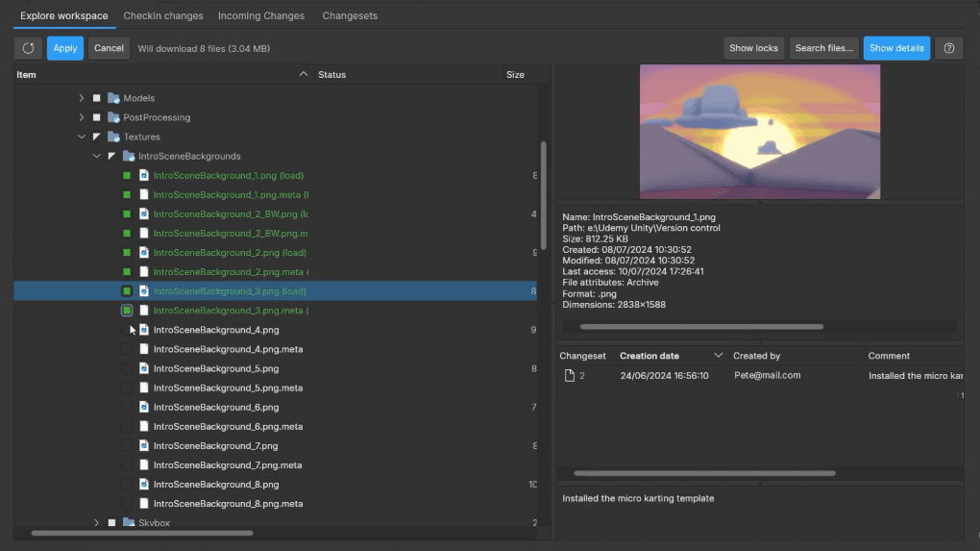The image size is (980, 551).
Task: Click file icon of IntroSceneBackground_2_BW.png
Action: pyautogui.click(x=144, y=214)
